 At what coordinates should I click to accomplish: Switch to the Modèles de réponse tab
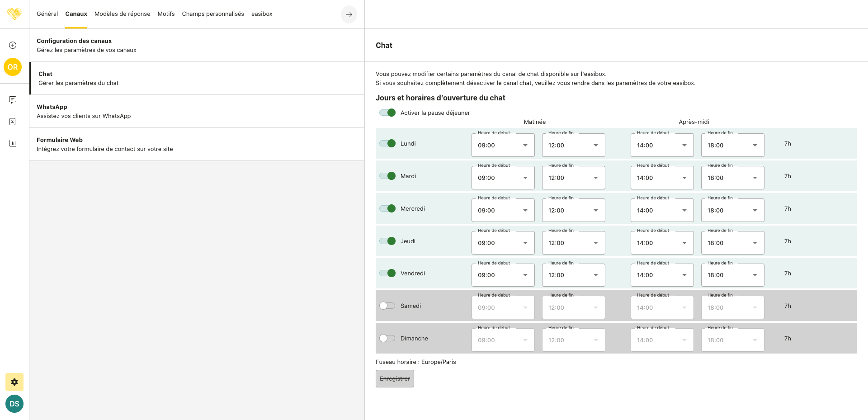122,14
